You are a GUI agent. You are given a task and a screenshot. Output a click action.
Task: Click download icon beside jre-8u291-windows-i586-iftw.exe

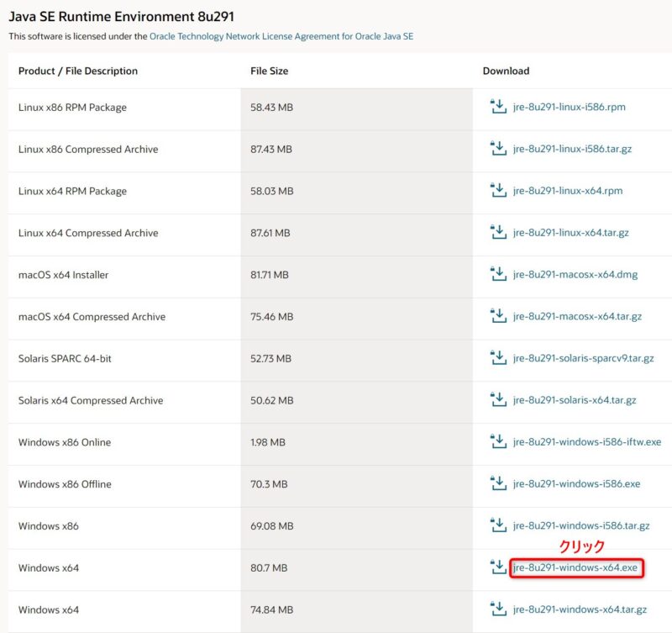click(498, 441)
